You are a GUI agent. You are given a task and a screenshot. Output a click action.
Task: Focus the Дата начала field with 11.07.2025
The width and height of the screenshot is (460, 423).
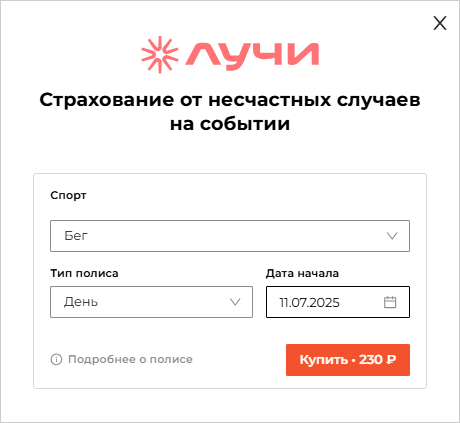coord(338,302)
